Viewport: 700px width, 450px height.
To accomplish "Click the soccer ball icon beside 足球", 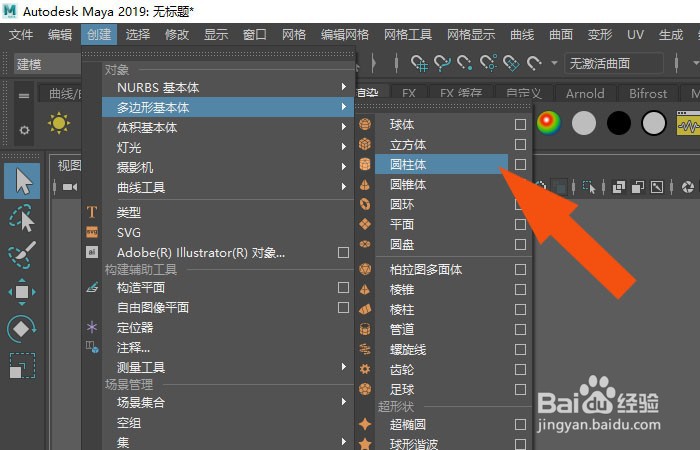I will (x=365, y=389).
